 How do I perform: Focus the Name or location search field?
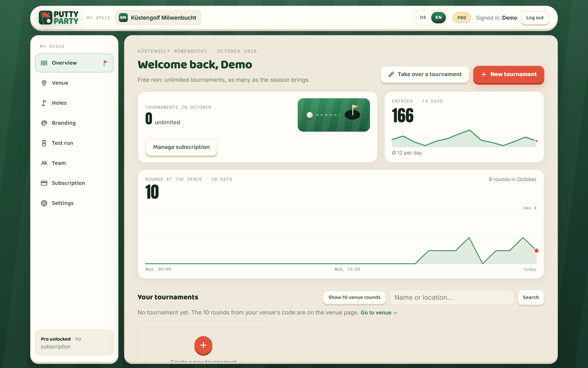click(452, 297)
